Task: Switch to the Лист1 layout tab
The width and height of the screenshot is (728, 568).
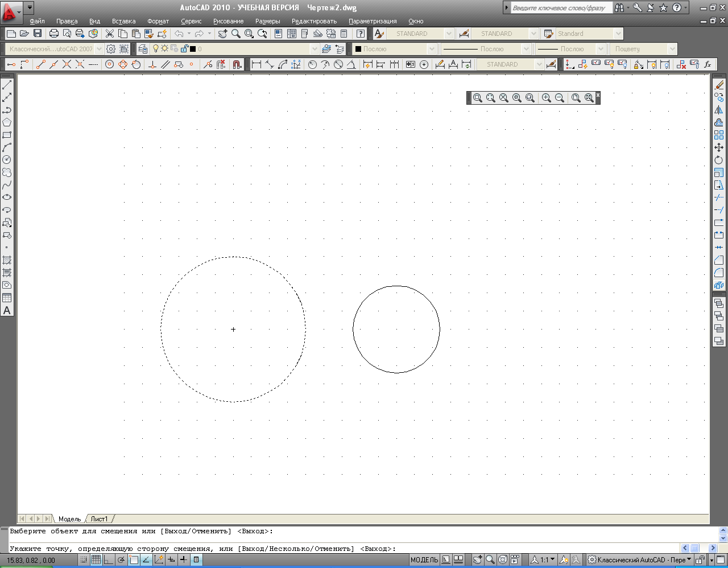Action: coord(99,519)
